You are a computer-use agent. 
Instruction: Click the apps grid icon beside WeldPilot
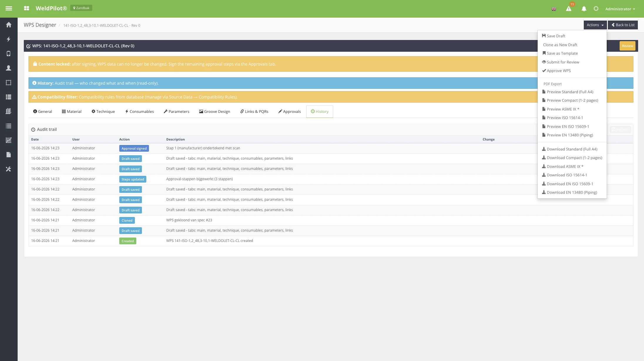click(26, 8)
